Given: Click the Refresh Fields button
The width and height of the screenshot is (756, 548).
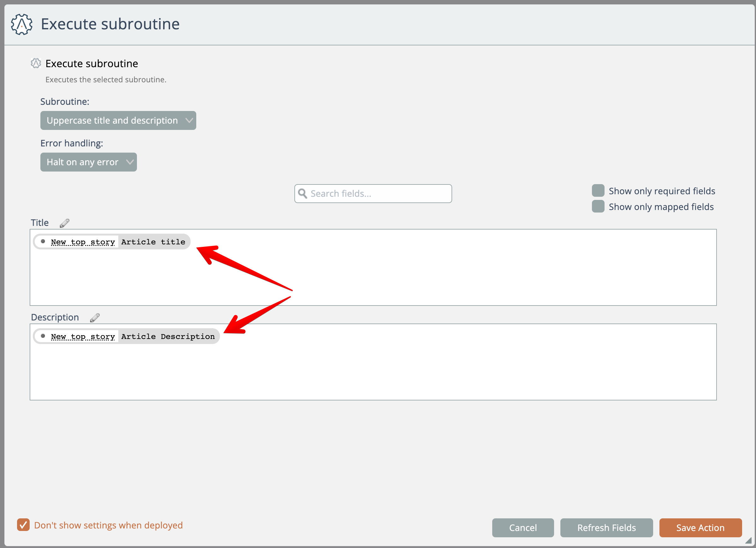Looking at the screenshot, I should tap(606, 528).
